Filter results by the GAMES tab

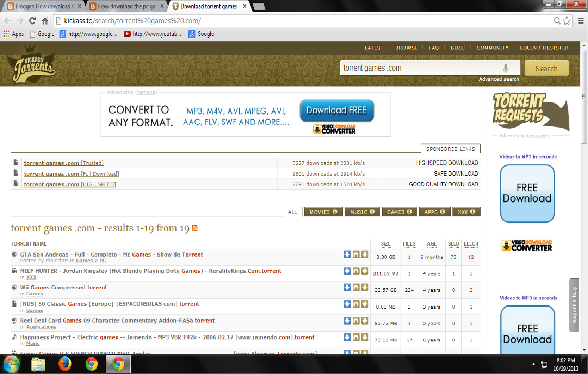399,212
